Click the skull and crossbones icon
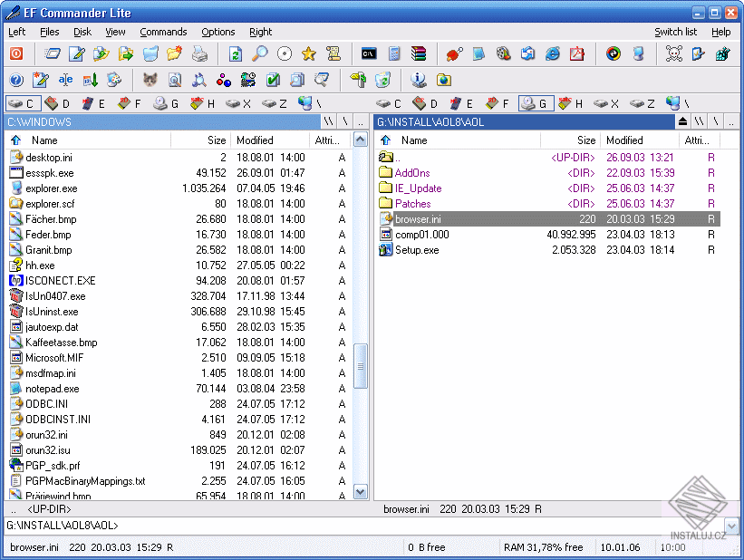Viewport: 744px width, 560px height. [674, 53]
